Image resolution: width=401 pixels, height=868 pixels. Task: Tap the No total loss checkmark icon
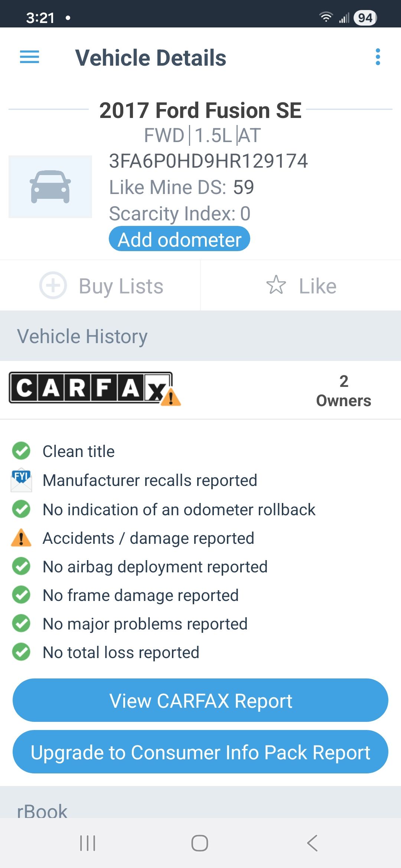21,652
